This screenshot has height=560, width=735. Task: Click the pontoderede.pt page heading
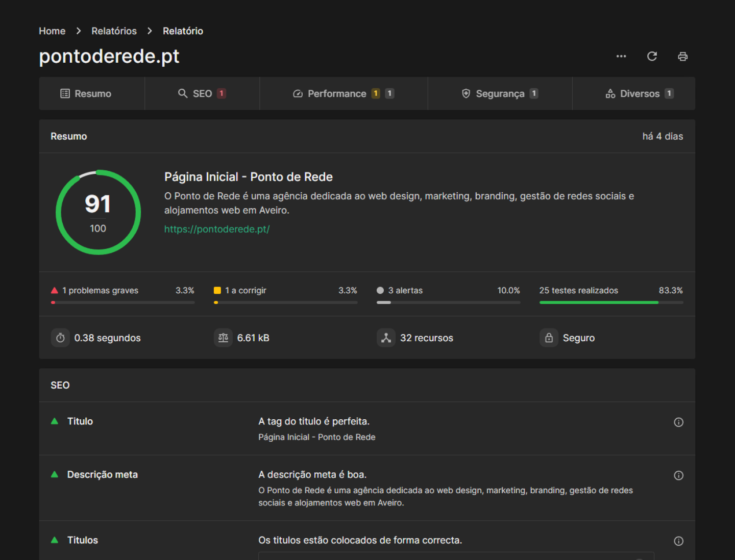tap(109, 56)
